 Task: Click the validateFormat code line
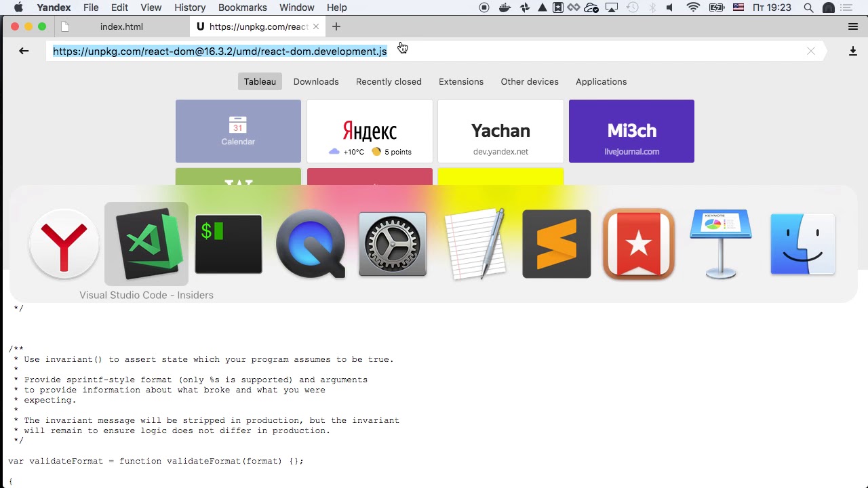[156, 461]
